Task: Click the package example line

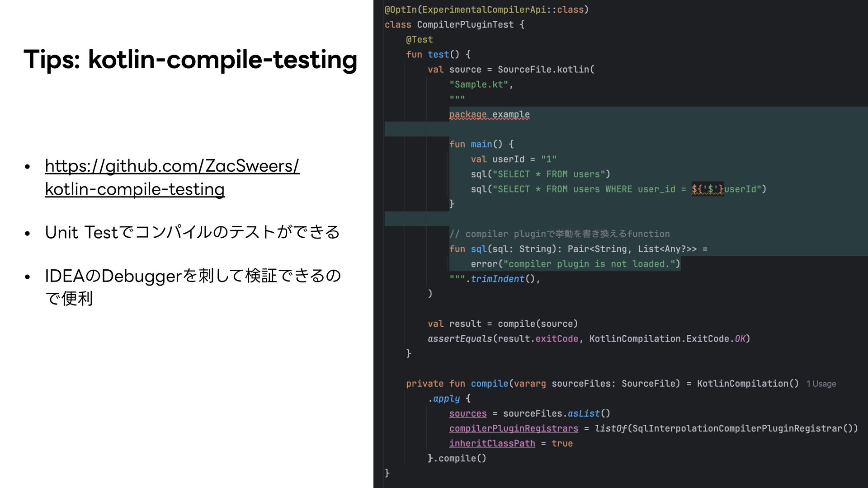Action: (489, 115)
